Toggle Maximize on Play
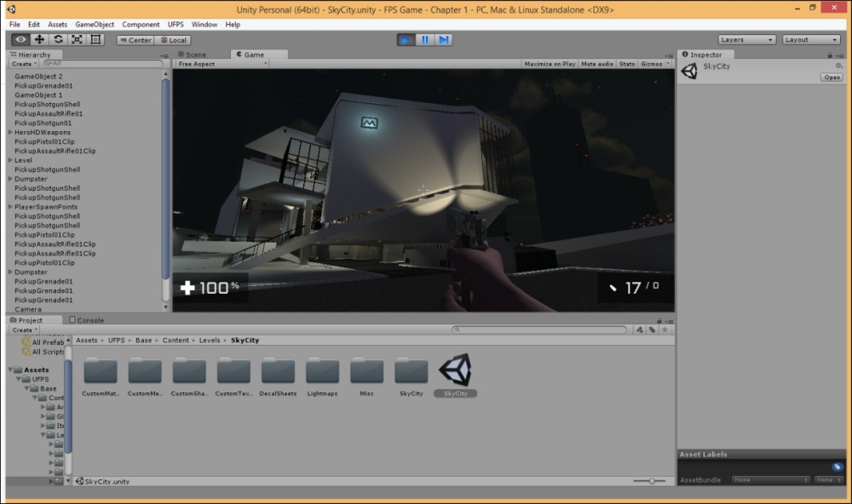852x504 pixels. point(550,64)
